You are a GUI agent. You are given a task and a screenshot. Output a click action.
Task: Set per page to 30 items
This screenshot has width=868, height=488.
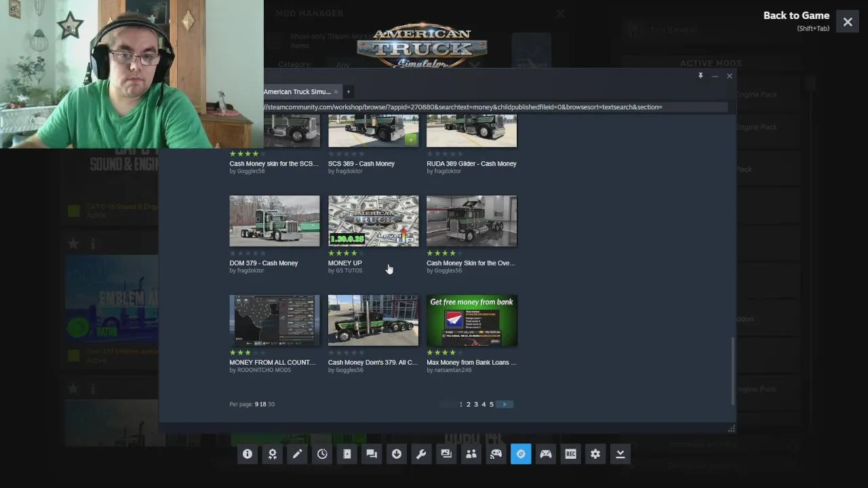click(x=271, y=404)
